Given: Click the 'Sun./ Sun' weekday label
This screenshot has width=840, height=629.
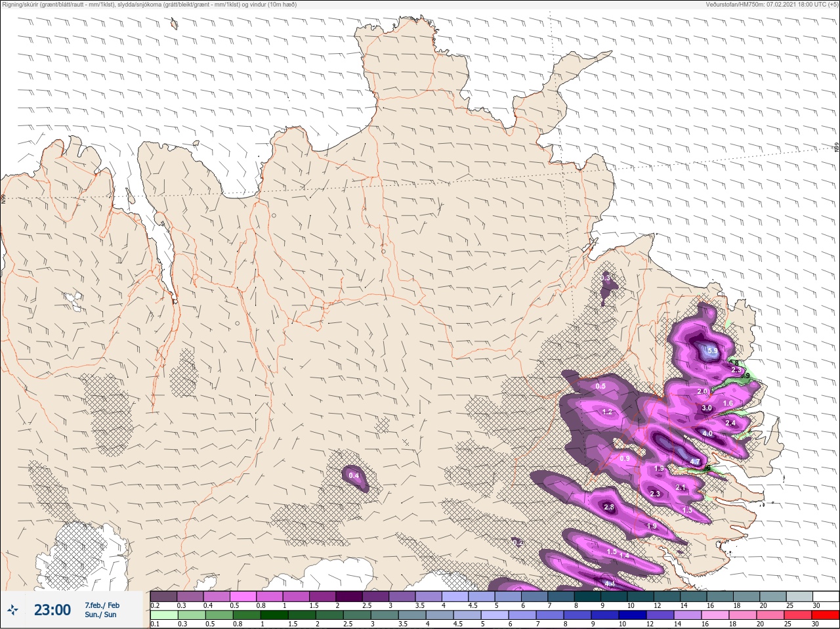Looking at the screenshot, I should 100,615.
